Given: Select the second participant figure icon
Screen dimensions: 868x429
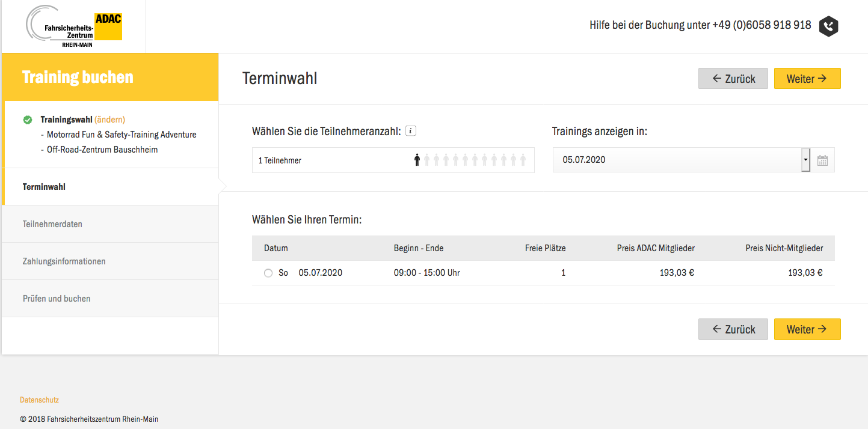Looking at the screenshot, I should coord(426,160).
